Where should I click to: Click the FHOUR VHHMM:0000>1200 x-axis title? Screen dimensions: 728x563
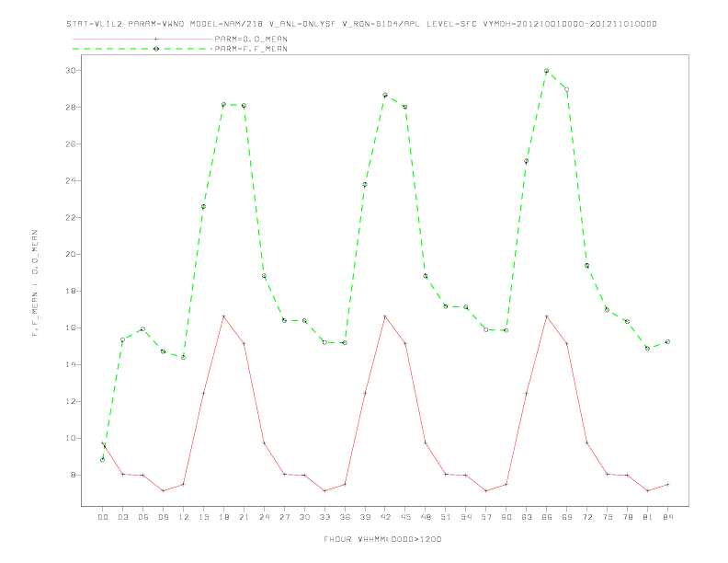[382, 539]
